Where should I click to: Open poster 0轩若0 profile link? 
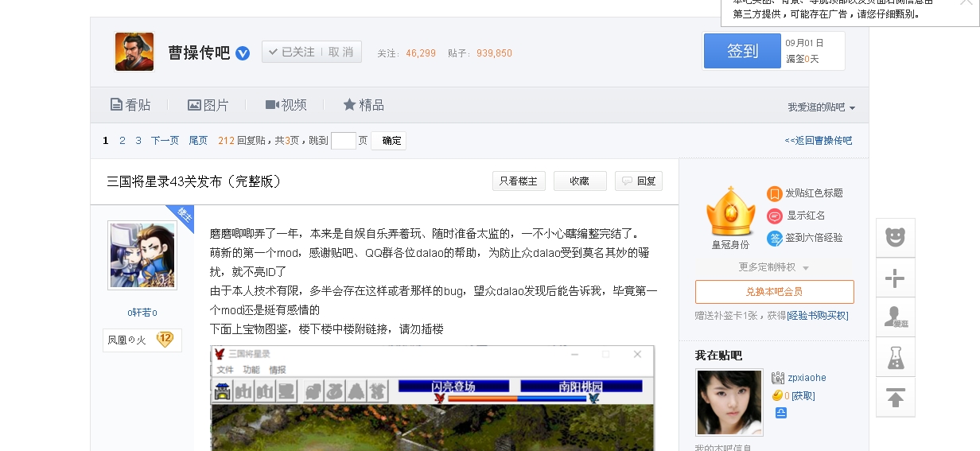(x=142, y=313)
